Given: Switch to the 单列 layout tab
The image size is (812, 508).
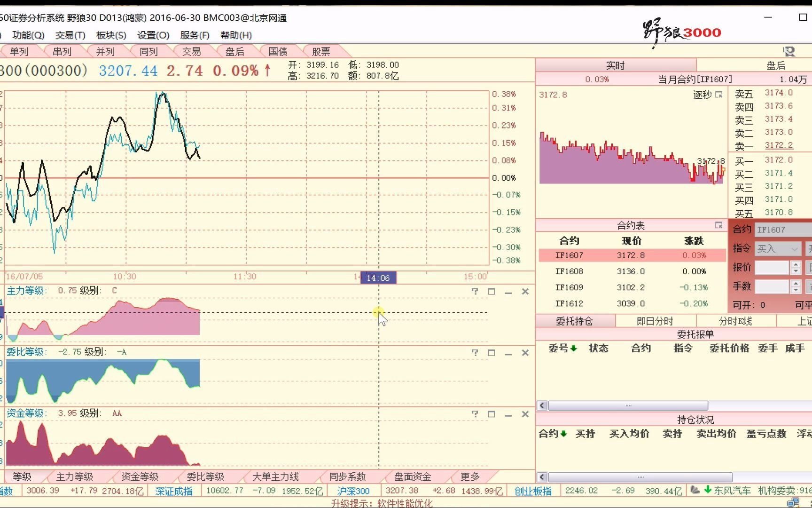Looking at the screenshot, I should [x=19, y=52].
